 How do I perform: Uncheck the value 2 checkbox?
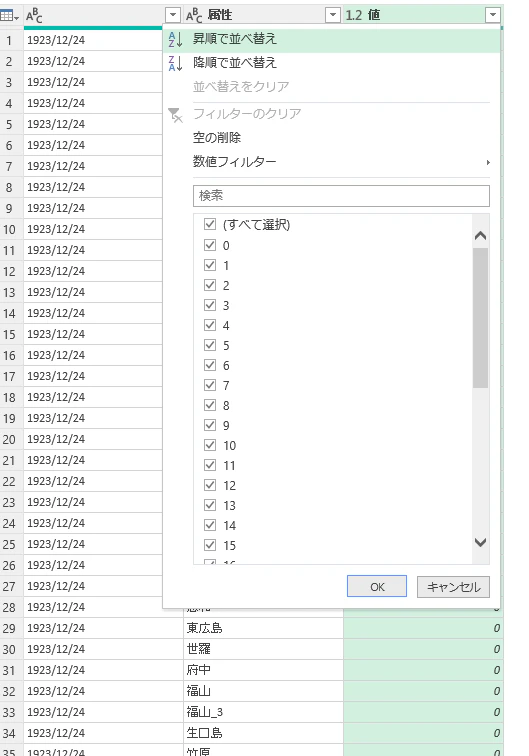click(210, 285)
